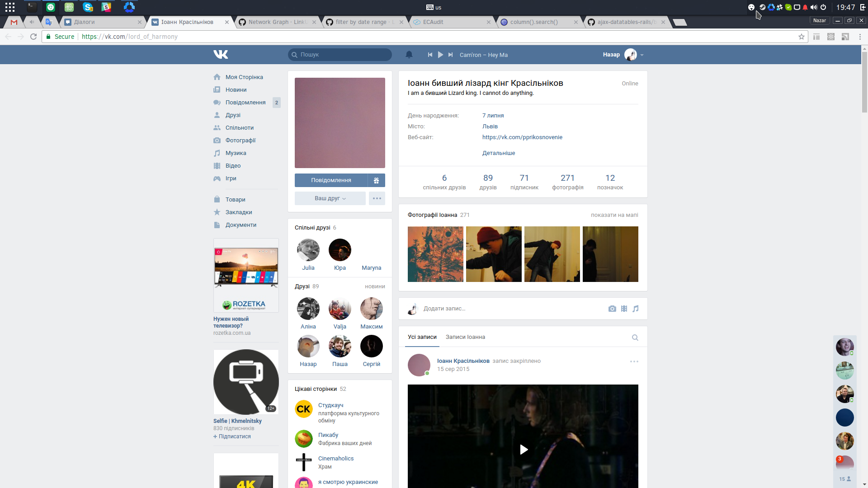This screenshot has height=488, width=868.
Task: Search wall posts with the magnifier icon
Action: (635, 338)
